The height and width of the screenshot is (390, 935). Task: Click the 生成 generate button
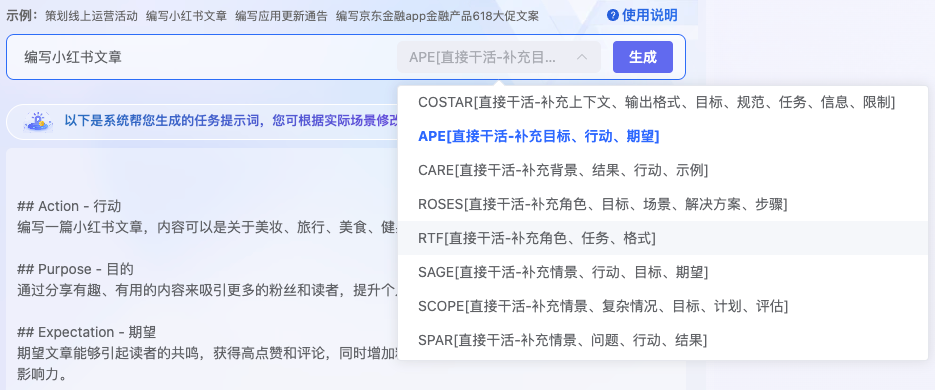pyautogui.click(x=643, y=57)
